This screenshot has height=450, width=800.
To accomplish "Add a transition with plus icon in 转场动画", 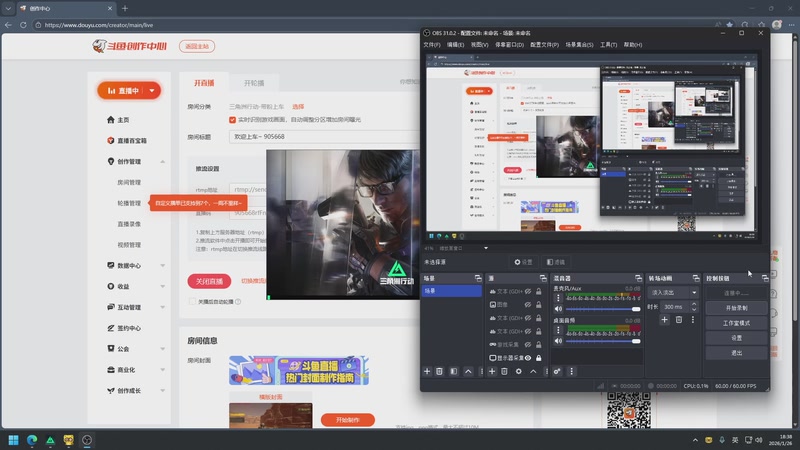I will 664,320.
